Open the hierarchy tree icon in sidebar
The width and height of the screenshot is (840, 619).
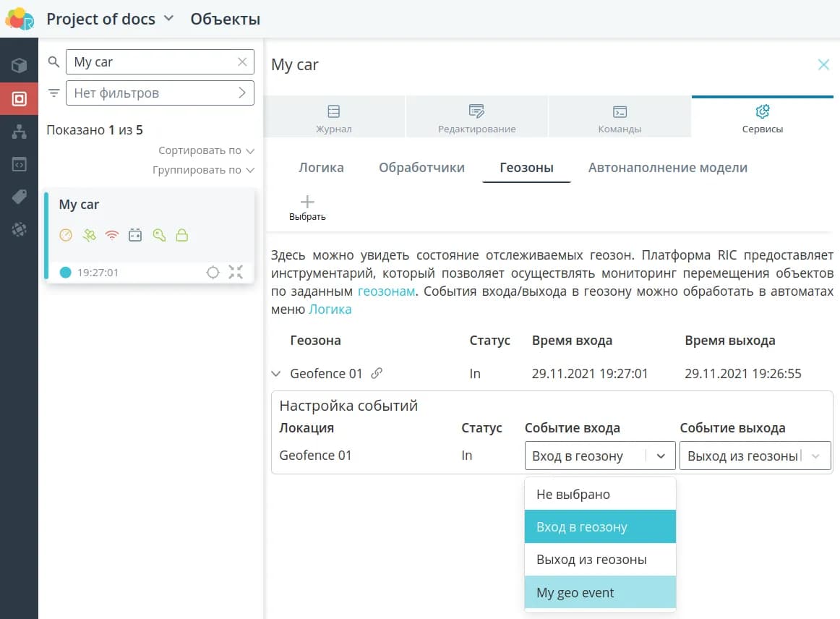coord(19,132)
